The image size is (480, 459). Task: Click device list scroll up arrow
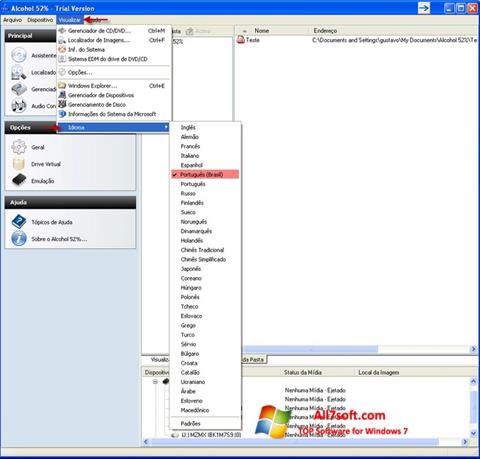click(x=473, y=381)
